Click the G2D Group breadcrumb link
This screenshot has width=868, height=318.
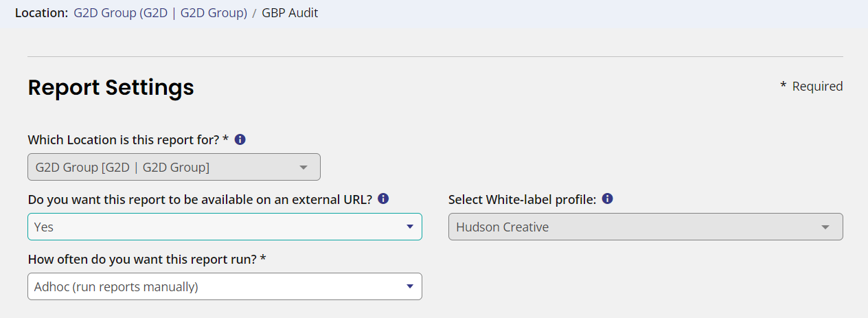tap(160, 13)
